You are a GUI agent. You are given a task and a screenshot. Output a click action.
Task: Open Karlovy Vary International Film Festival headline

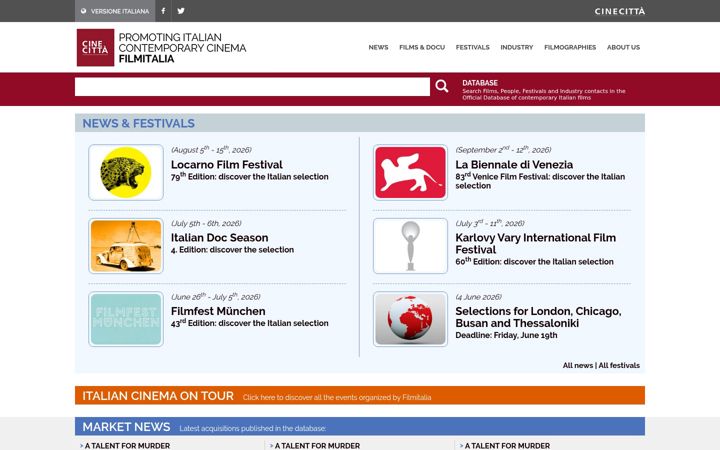535,243
